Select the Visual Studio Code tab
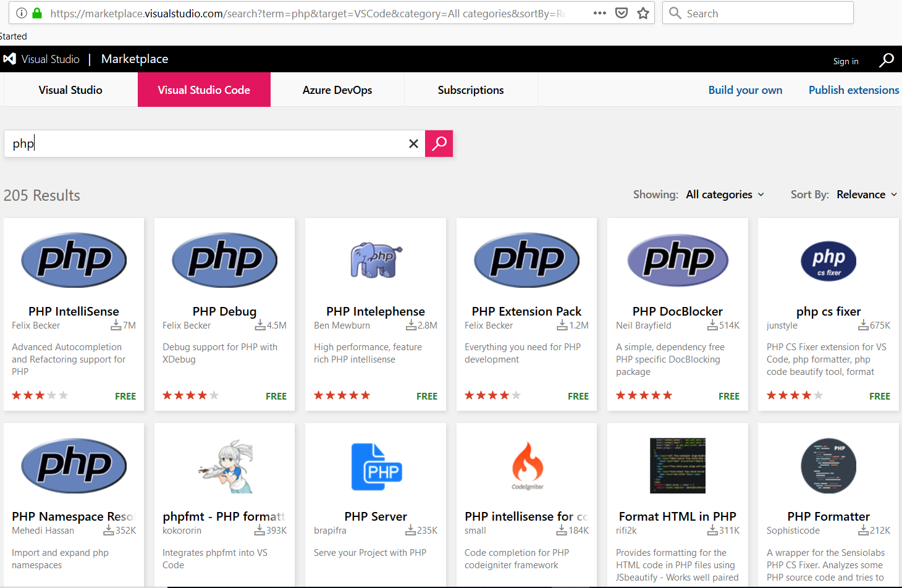Viewport: 902px width, 588px height. [204, 90]
